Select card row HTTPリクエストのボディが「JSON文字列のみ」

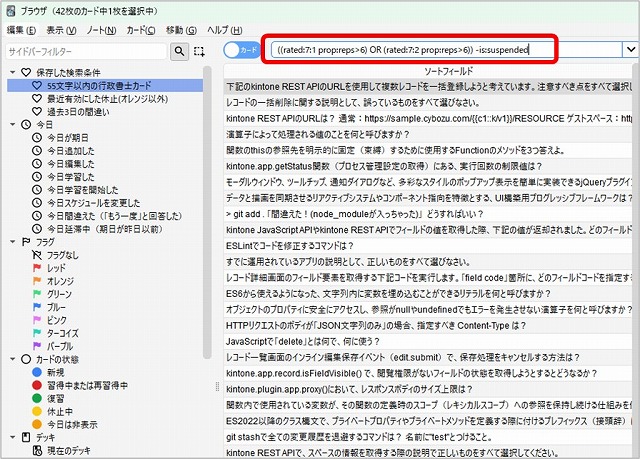point(430,325)
